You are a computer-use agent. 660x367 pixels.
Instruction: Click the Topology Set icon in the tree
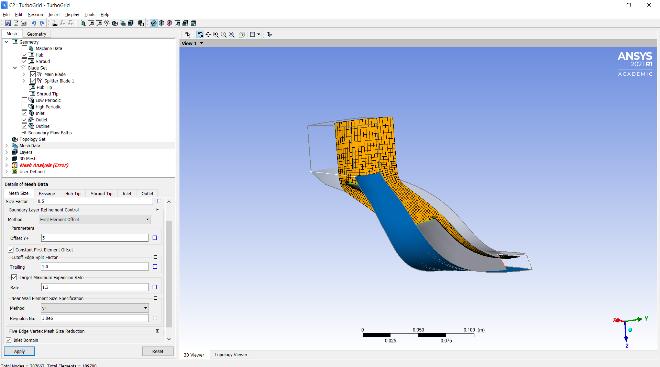(15, 139)
